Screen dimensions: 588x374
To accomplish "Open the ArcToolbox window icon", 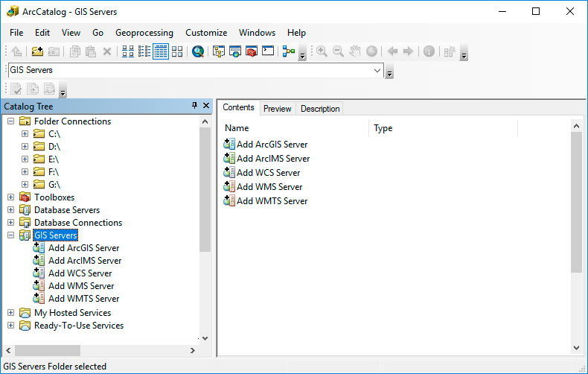I will 252,51.
